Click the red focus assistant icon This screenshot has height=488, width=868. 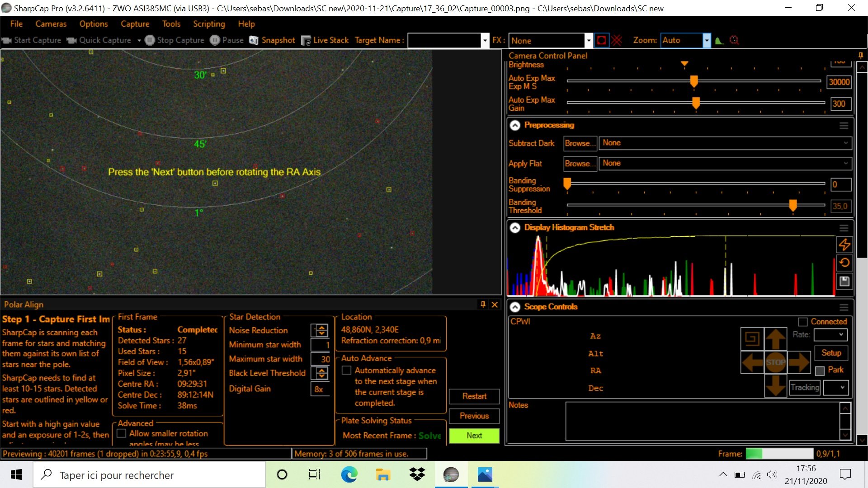[x=734, y=40]
